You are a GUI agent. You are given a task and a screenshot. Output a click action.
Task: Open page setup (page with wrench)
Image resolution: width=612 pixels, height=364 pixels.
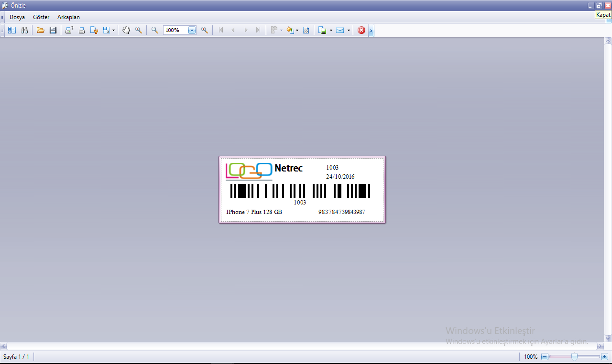pyautogui.click(x=94, y=30)
